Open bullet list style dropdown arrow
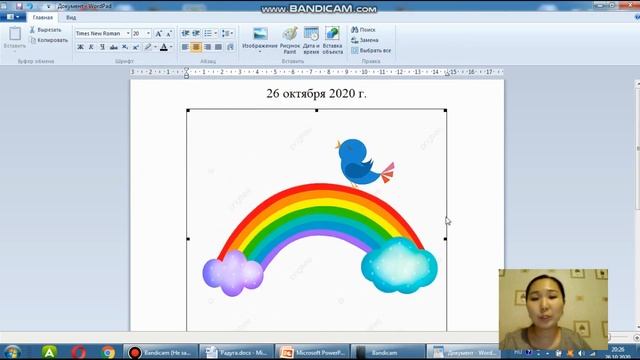This screenshot has height=360, width=640. pos(216,33)
